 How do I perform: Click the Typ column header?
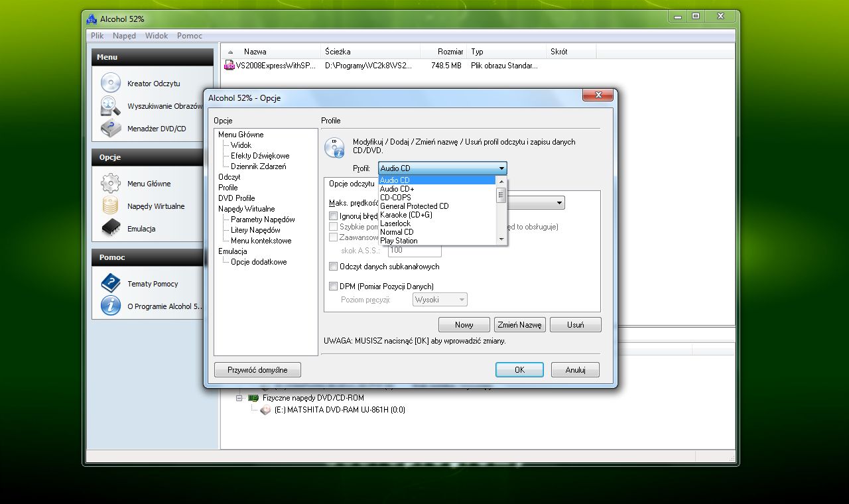click(x=507, y=52)
